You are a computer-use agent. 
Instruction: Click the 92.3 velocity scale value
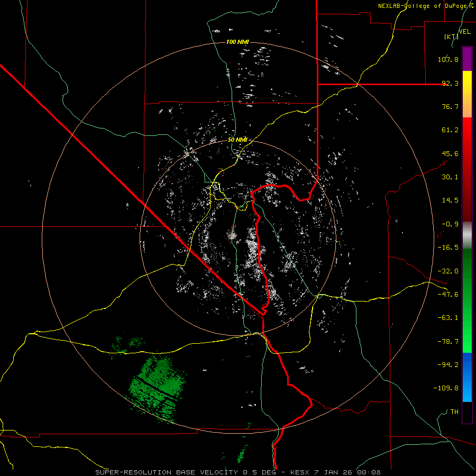tap(450, 83)
